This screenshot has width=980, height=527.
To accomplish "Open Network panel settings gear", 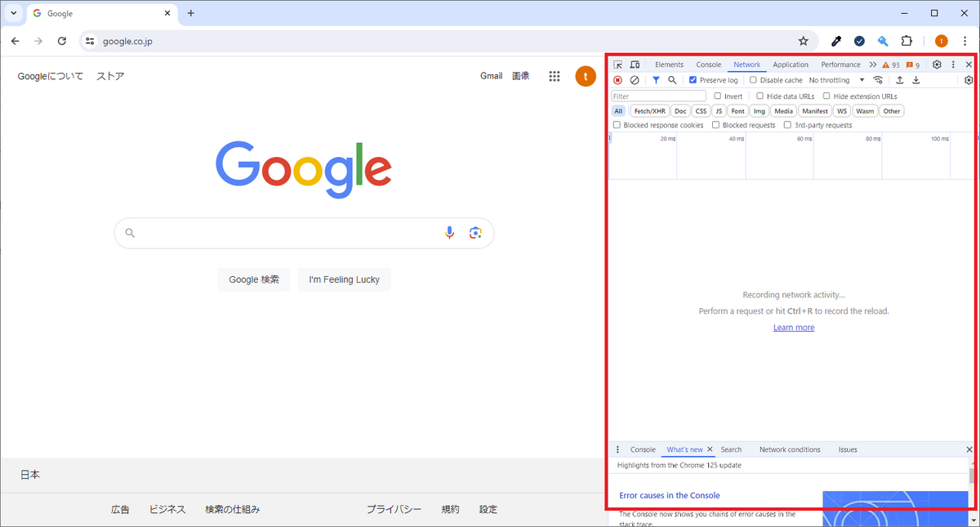I will pos(969,80).
